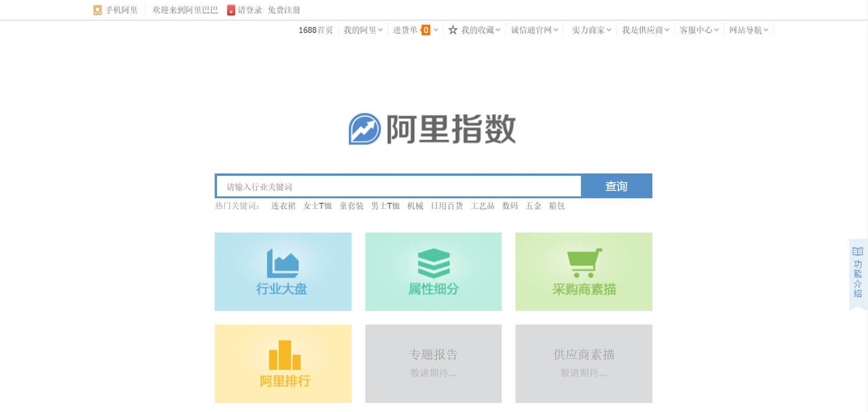Screen dimensions: 868x412
Task: Go to 1688首页
Action: point(316,30)
